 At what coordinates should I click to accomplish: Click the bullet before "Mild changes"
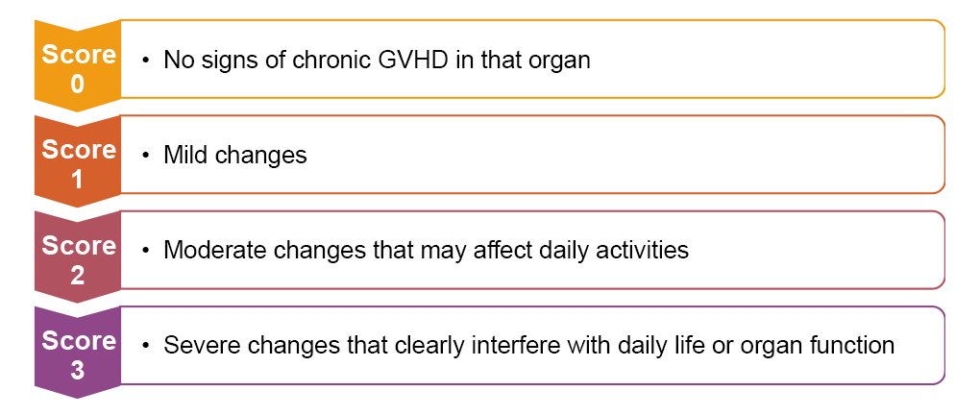[146, 156]
